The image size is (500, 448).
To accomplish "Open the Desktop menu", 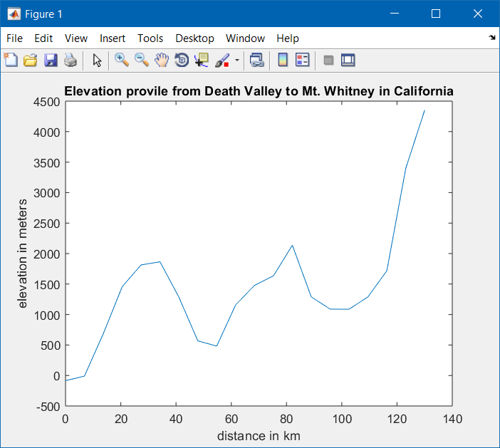I will click(194, 38).
